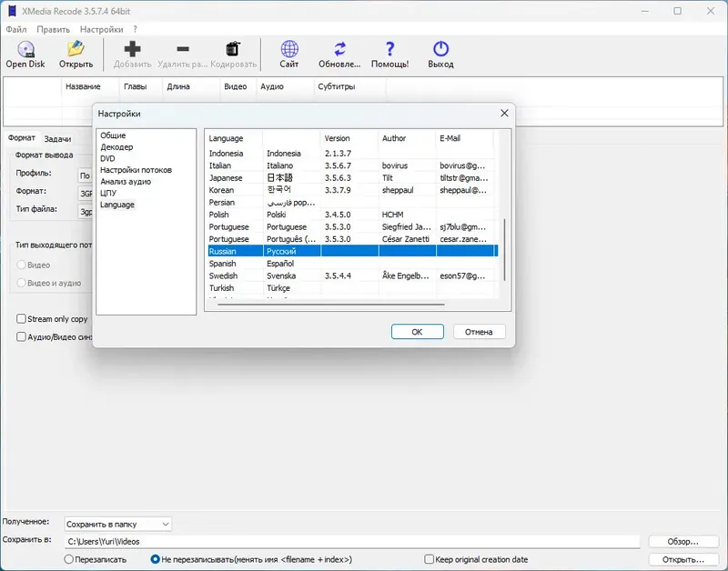Open the Сайт globe icon
This screenshot has height=571, width=728.
pos(289,49)
